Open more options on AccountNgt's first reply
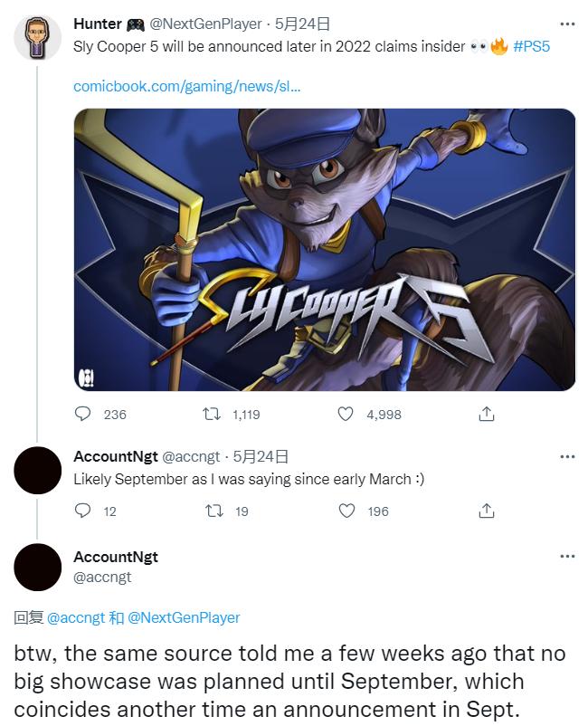588x726 pixels. (567, 456)
